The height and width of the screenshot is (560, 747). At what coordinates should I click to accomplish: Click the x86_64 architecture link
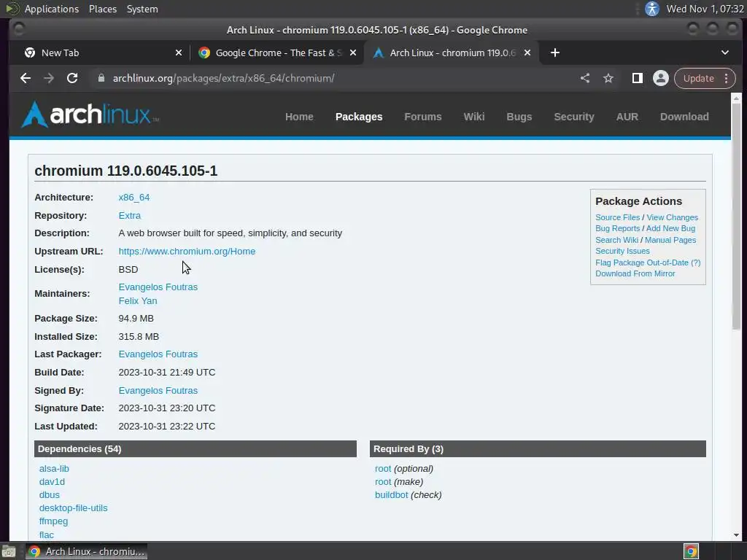coord(134,197)
